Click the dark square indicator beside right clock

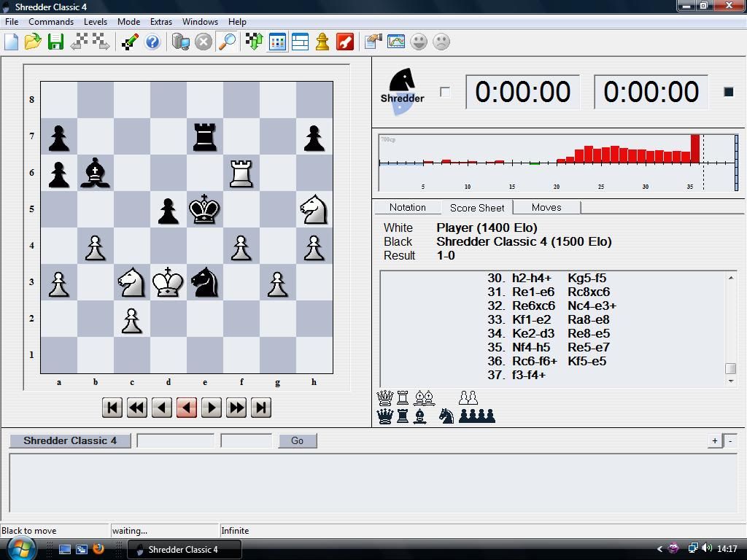tap(729, 92)
